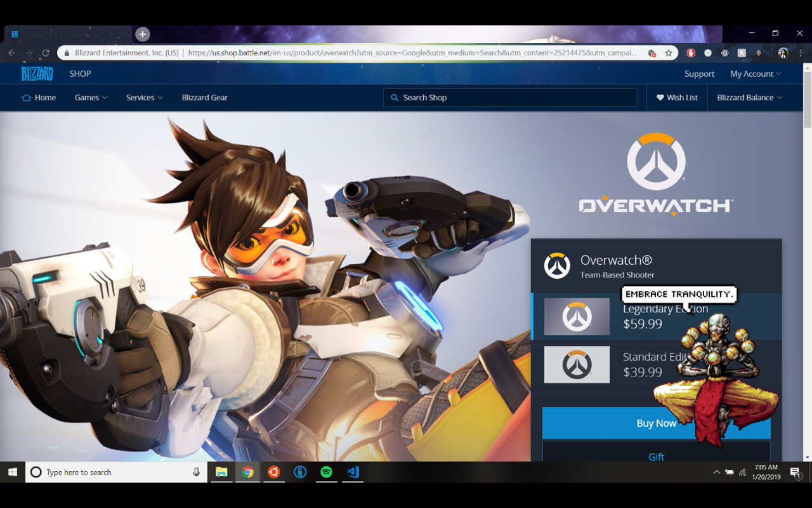The height and width of the screenshot is (508, 812).
Task: Click the Standard Edition thumbnail image
Action: 577,364
